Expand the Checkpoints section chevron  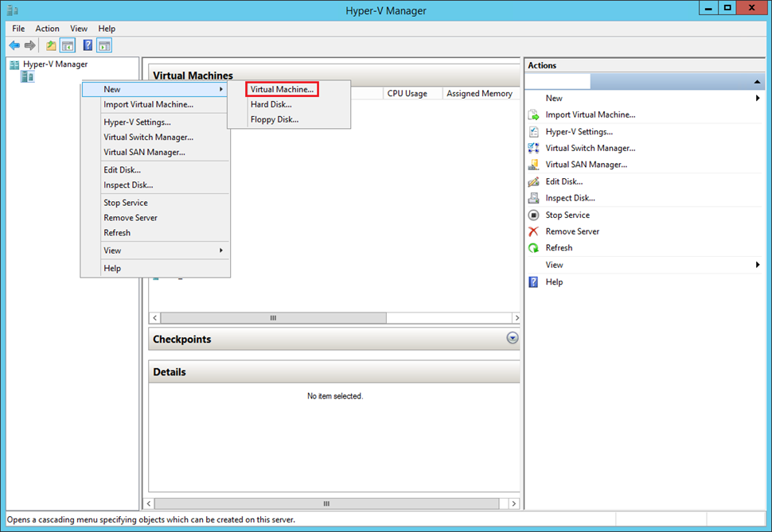[513, 338]
